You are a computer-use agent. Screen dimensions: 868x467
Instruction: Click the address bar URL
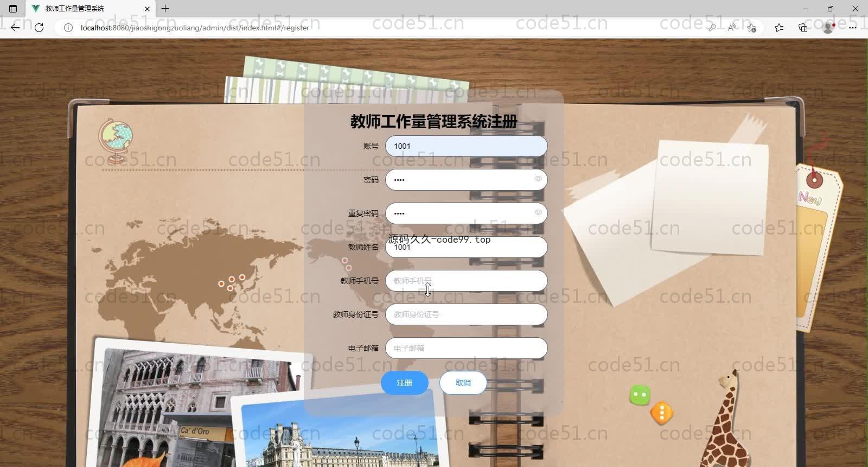195,28
